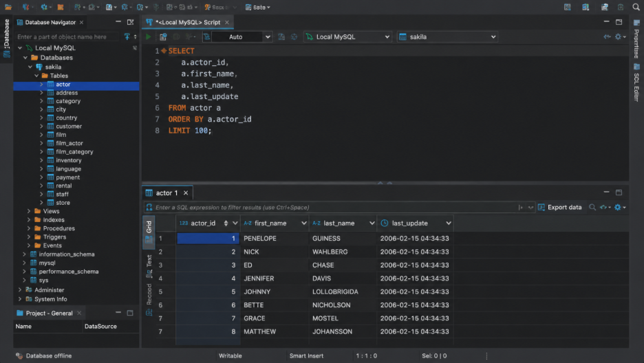This screenshot has height=363, width=644.
Task: Collapse the Databases folder
Action: (25, 58)
